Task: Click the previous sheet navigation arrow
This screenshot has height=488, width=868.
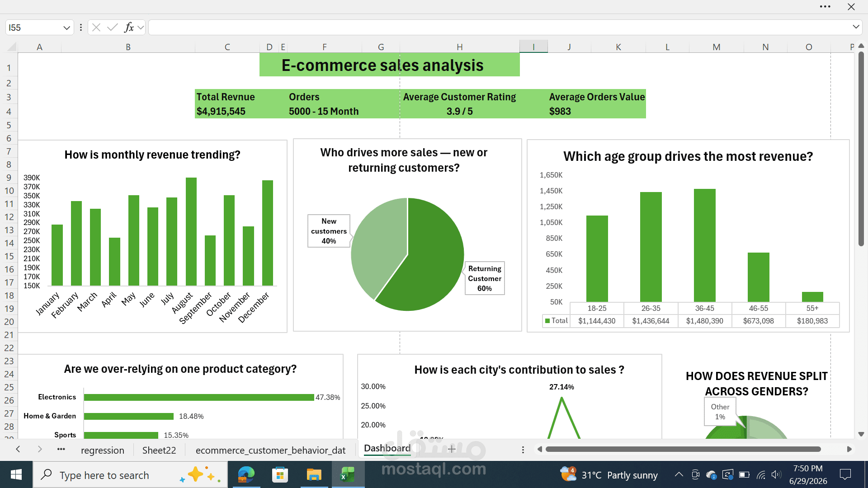Action: [x=18, y=449]
